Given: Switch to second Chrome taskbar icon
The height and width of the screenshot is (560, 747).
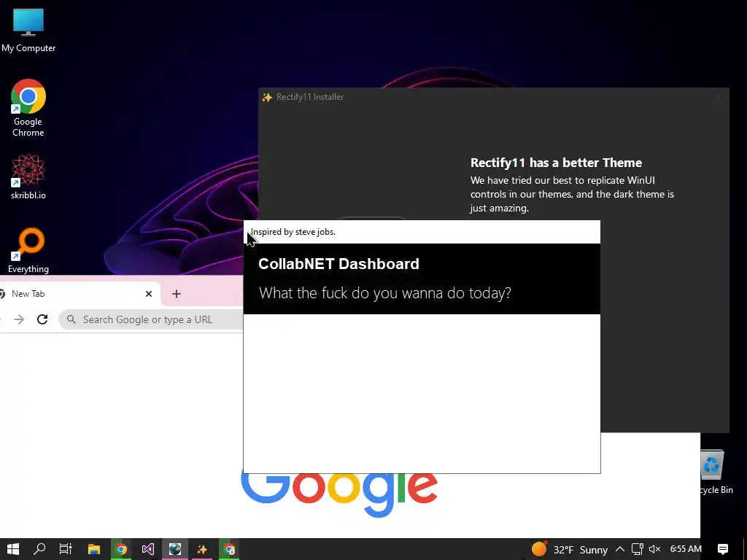Looking at the screenshot, I should [229, 549].
